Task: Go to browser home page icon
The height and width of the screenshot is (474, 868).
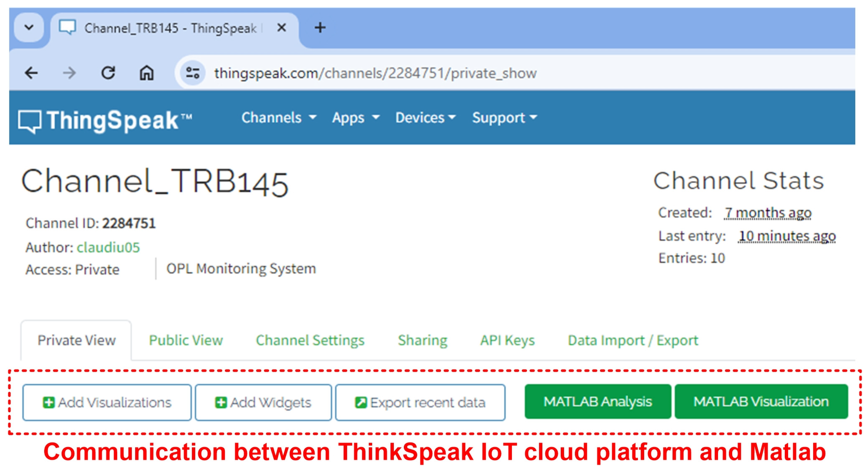Action: click(147, 73)
